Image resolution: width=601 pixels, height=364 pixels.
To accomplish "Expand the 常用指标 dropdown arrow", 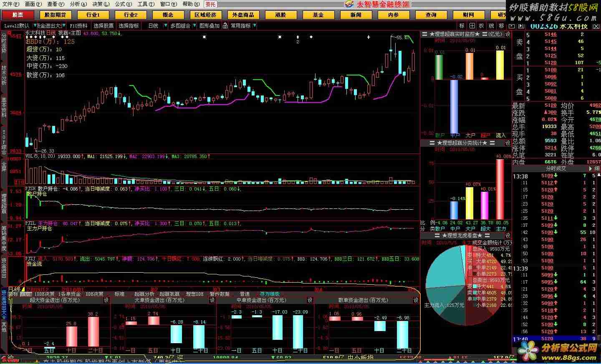I will click(255, 25).
